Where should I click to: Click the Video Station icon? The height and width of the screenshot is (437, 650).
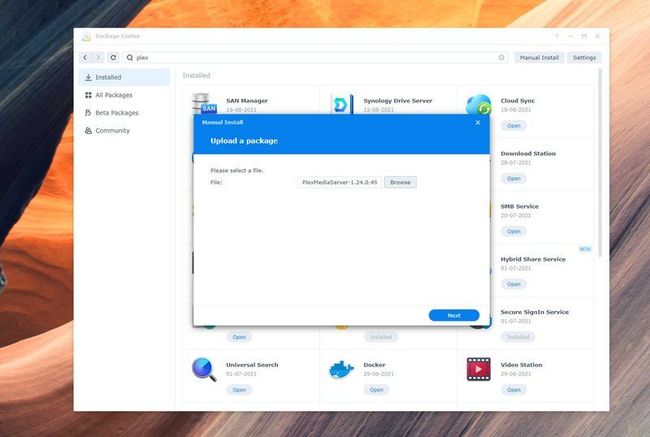pyautogui.click(x=478, y=369)
